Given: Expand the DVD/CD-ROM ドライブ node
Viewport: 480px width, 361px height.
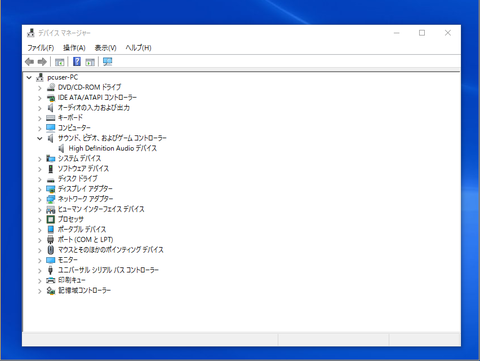Looking at the screenshot, I should (x=40, y=88).
